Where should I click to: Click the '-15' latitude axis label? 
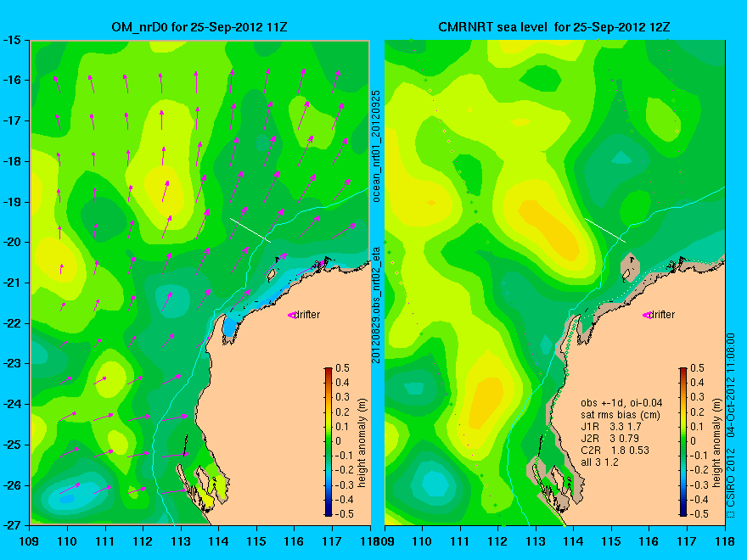(x=12, y=40)
